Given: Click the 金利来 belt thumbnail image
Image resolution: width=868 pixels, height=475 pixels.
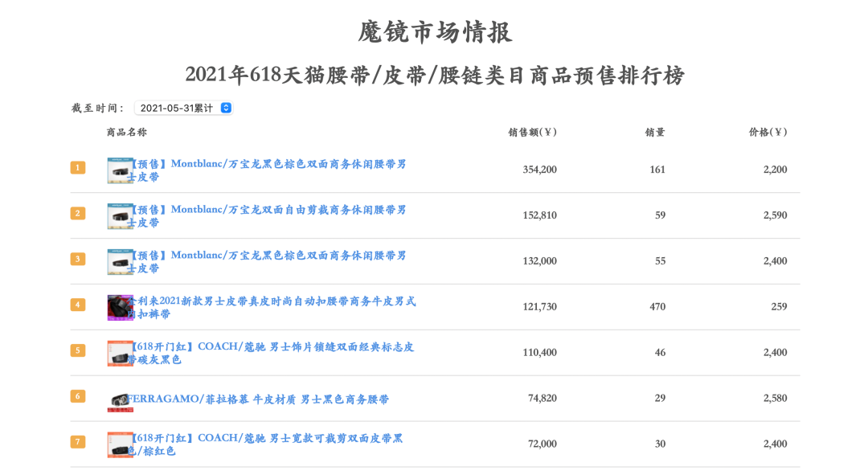Looking at the screenshot, I should click(120, 307).
